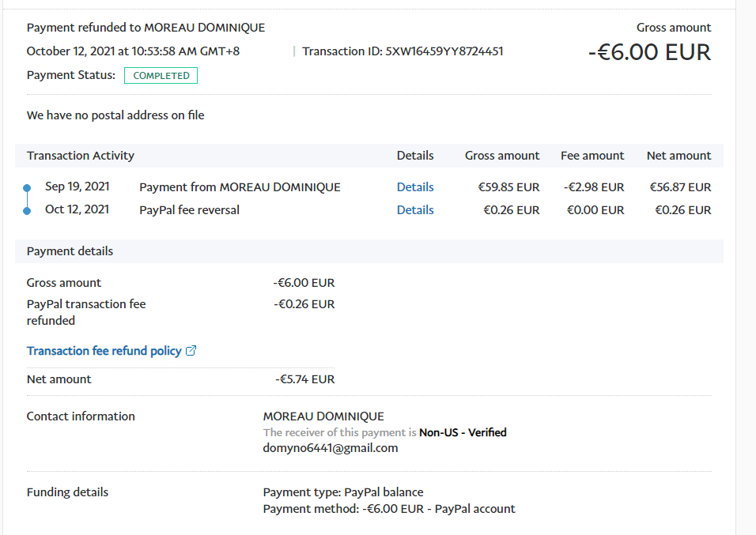Open Details for Payment from MOREAU DOMINIQUE
Image resolution: width=756 pixels, height=535 pixels.
click(x=415, y=187)
